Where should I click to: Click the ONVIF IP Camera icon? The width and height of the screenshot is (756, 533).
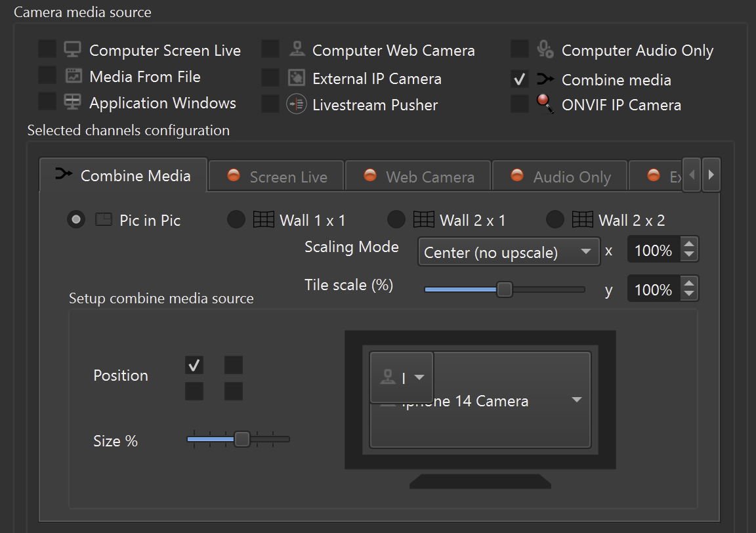point(545,104)
